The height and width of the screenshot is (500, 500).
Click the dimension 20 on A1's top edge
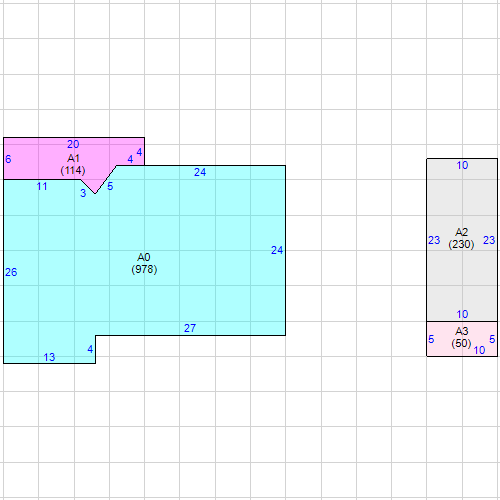coord(73,144)
